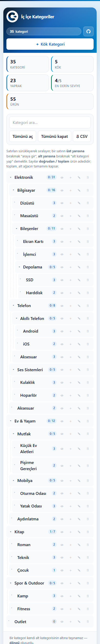
Task: Click the trash icon on Fitness row
Action: (88, 609)
